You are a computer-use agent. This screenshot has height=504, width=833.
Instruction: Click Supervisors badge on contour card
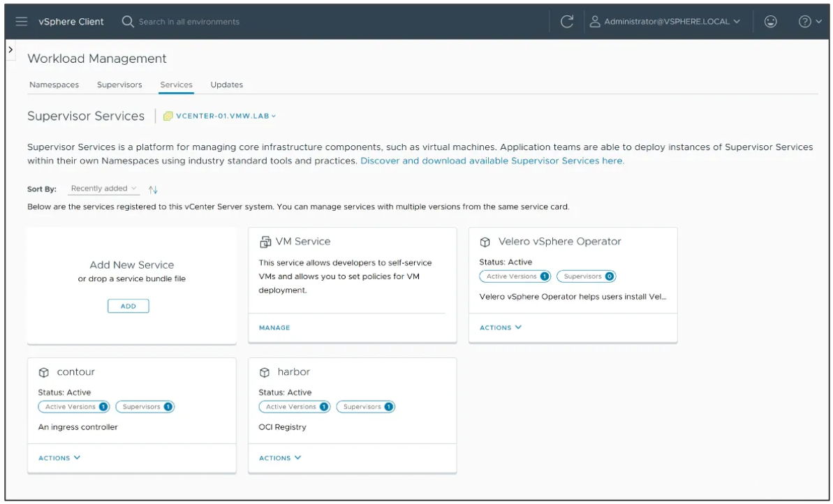click(145, 407)
